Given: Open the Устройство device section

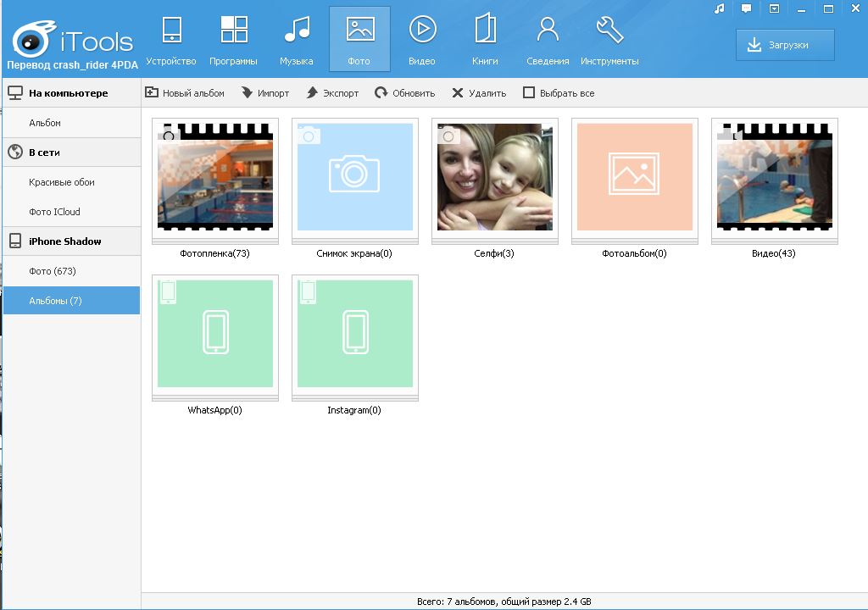Looking at the screenshot, I should tap(171, 40).
